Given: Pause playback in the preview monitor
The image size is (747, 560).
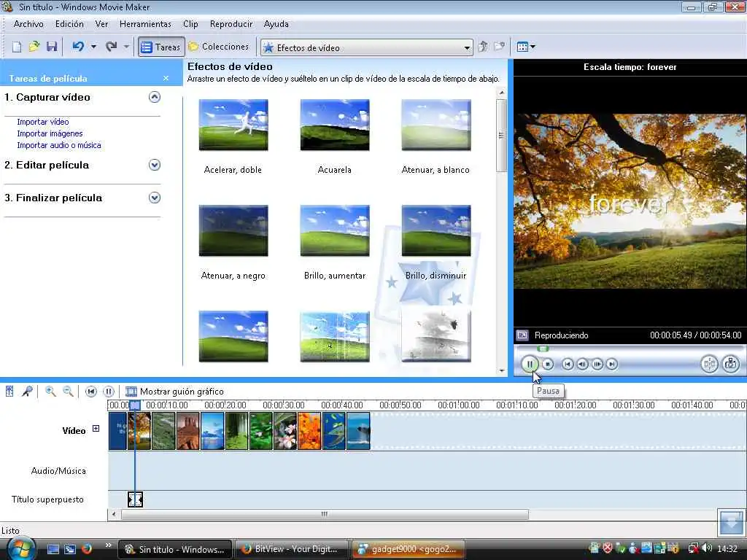Looking at the screenshot, I should 530,365.
